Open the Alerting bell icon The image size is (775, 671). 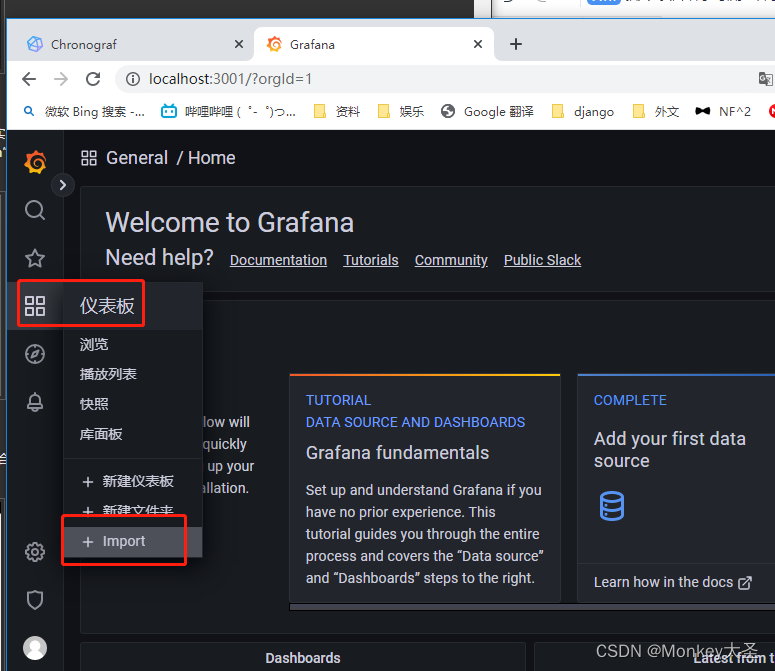35,402
